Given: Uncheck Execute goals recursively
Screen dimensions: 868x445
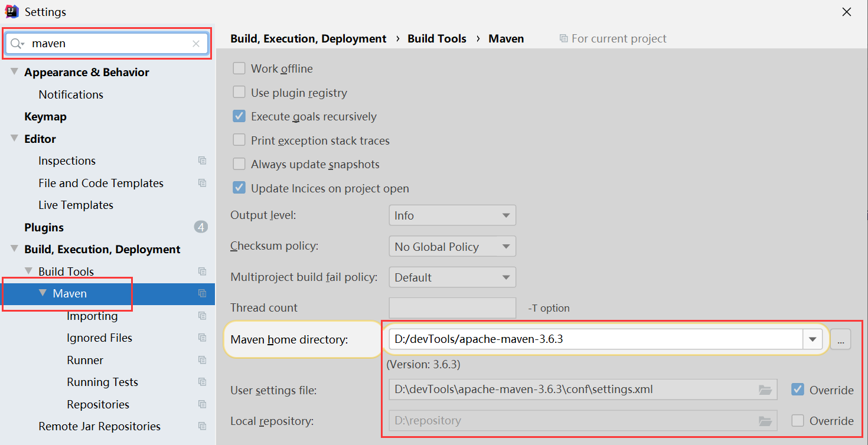Looking at the screenshot, I should (239, 116).
